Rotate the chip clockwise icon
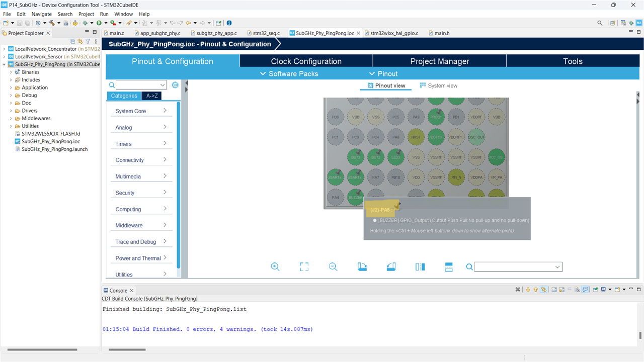The height and width of the screenshot is (362, 644). (x=362, y=267)
